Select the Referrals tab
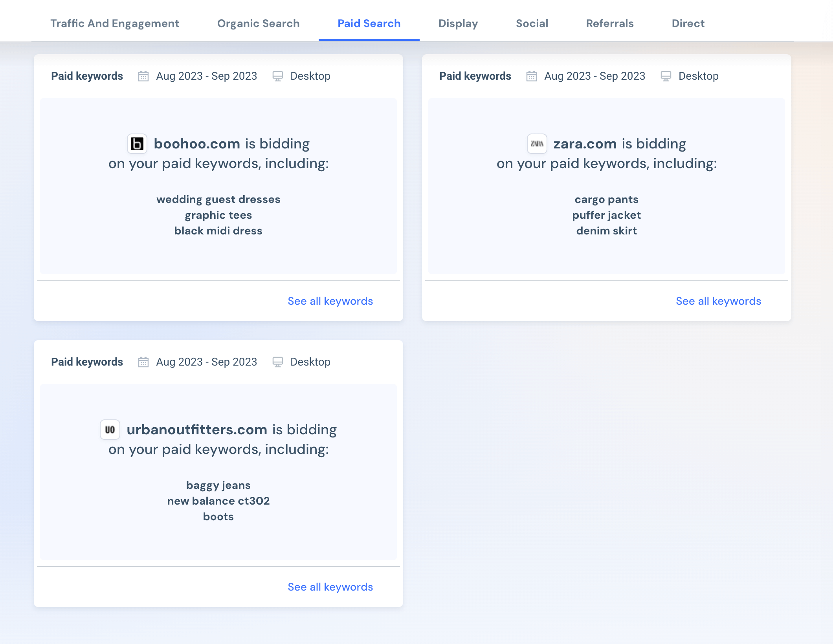The width and height of the screenshot is (833, 644). [x=609, y=23]
